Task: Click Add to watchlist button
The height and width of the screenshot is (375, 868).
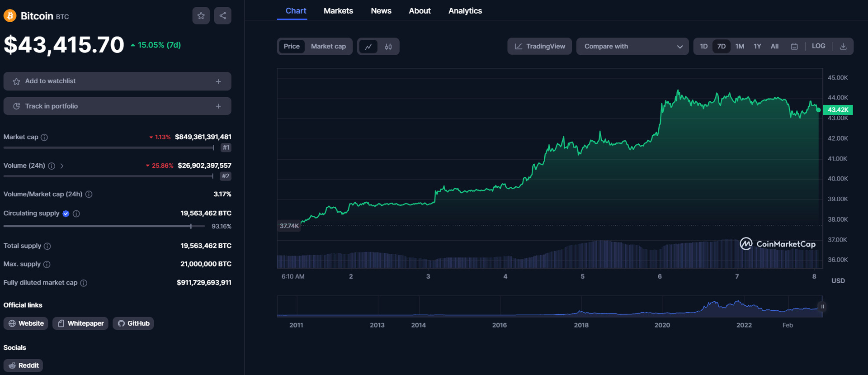Action: (x=118, y=81)
